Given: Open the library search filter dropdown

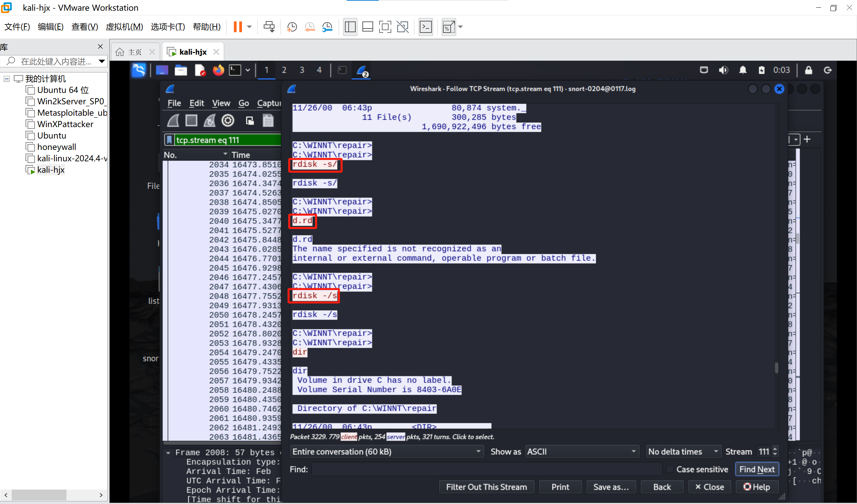Looking at the screenshot, I should pyautogui.click(x=101, y=61).
